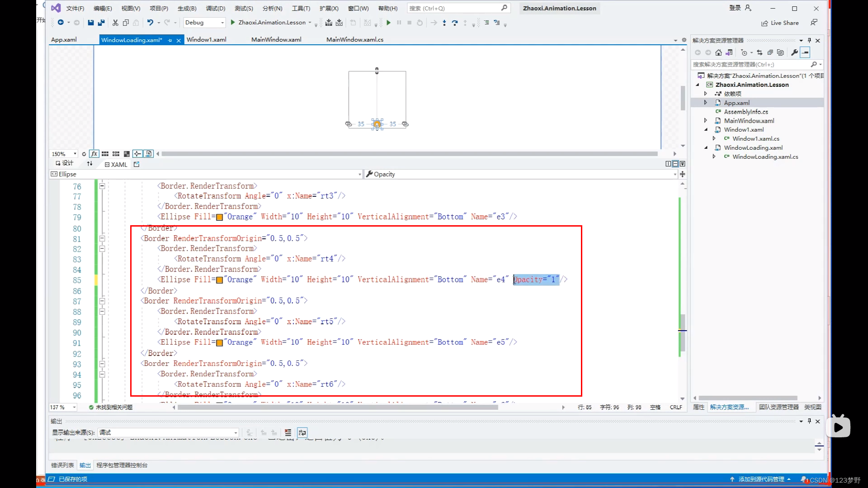Toggle snapping to snaplines button
The image size is (868, 488).
coord(137,154)
